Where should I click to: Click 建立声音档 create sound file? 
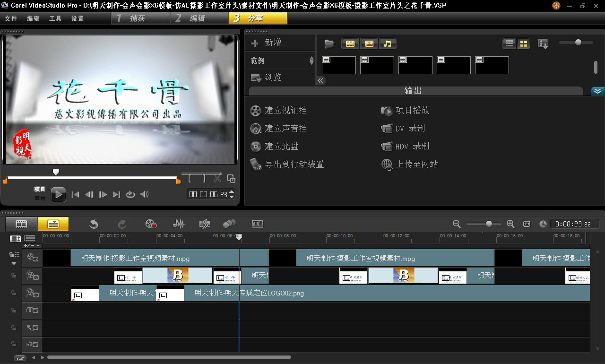279,129
